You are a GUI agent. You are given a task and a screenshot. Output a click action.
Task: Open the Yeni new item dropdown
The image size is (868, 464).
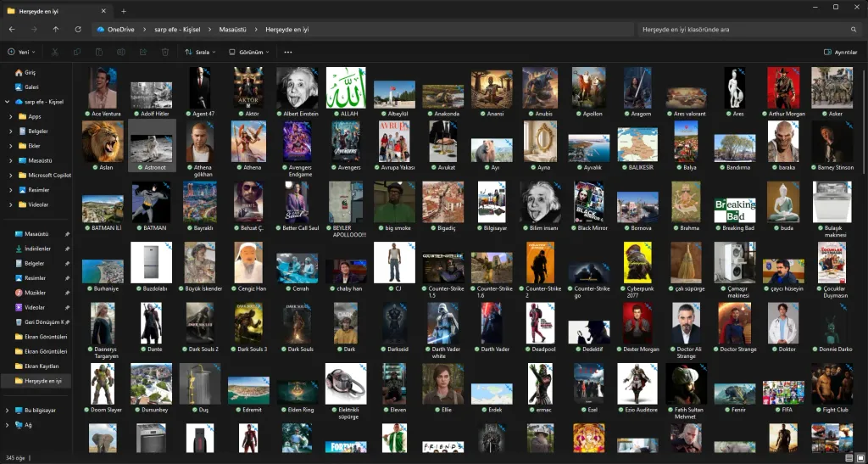pyautogui.click(x=21, y=52)
